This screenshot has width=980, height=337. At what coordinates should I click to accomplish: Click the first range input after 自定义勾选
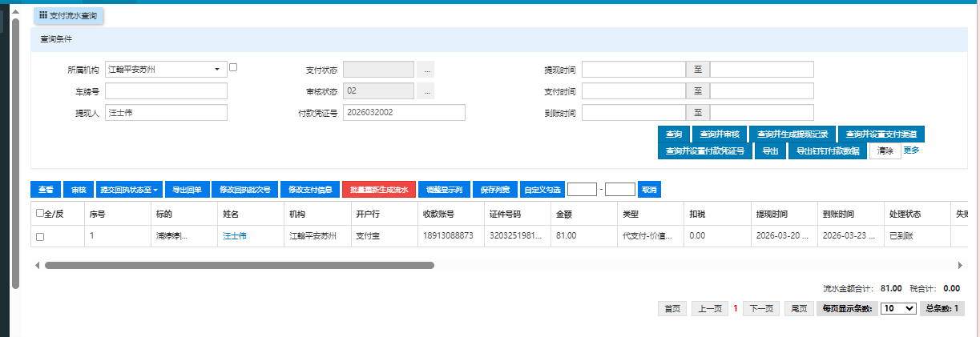582,190
